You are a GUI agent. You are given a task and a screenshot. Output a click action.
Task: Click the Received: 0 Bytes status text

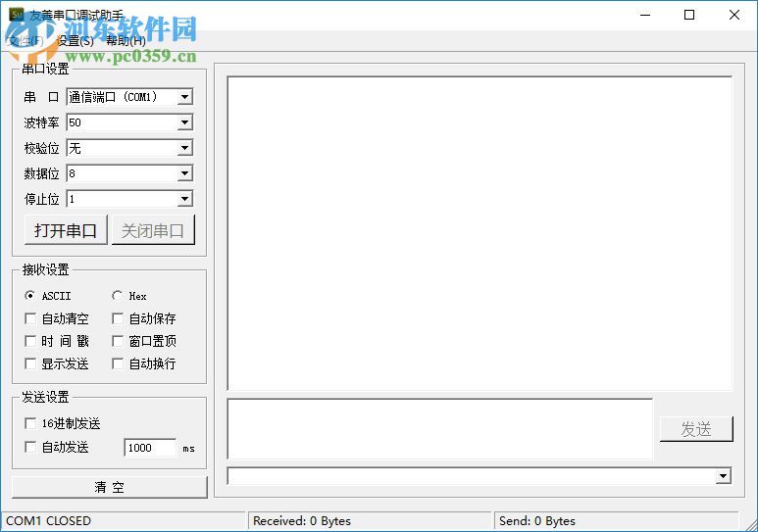pyautogui.click(x=302, y=521)
